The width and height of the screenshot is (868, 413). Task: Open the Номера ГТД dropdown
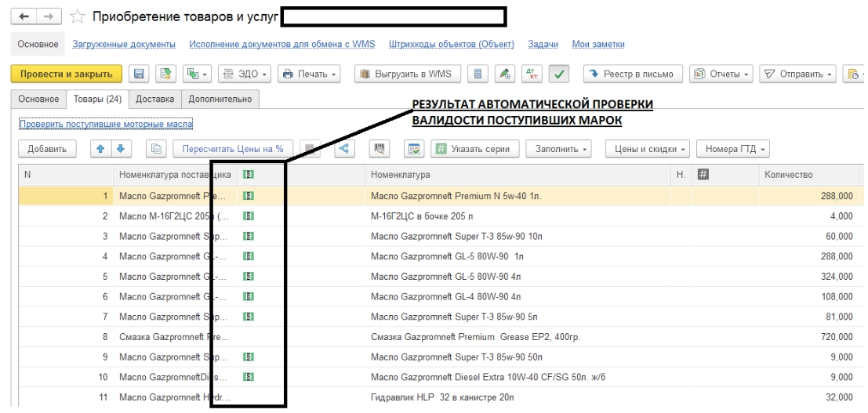[733, 148]
